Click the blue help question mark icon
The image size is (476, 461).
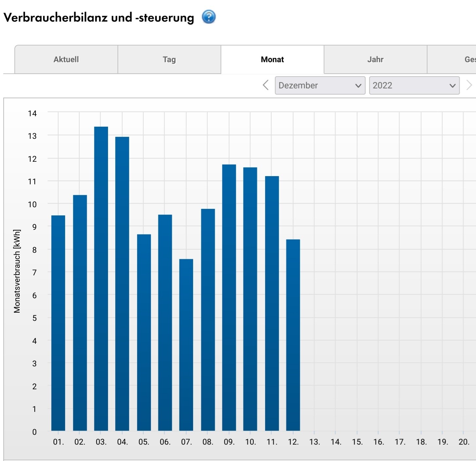click(209, 17)
